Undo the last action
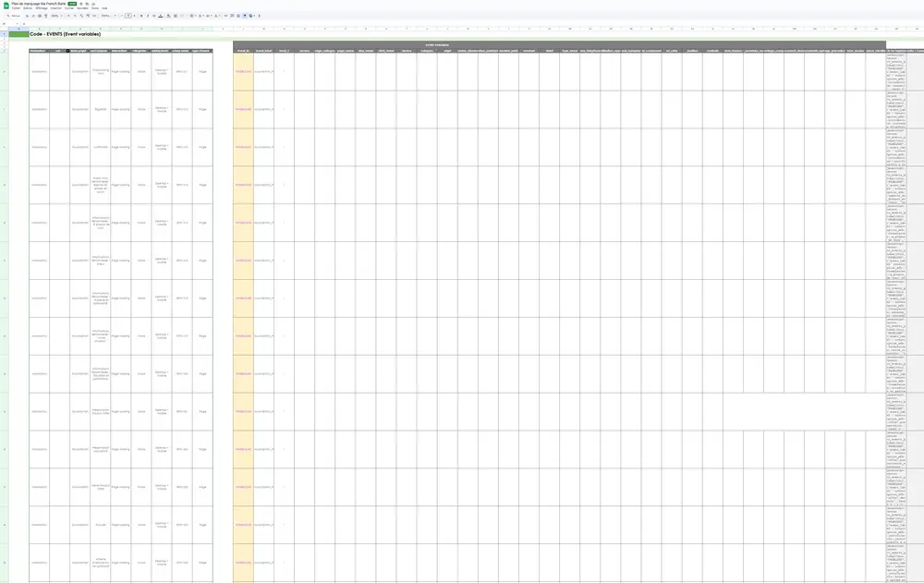The height and width of the screenshot is (583, 924). [x=27, y=16]
